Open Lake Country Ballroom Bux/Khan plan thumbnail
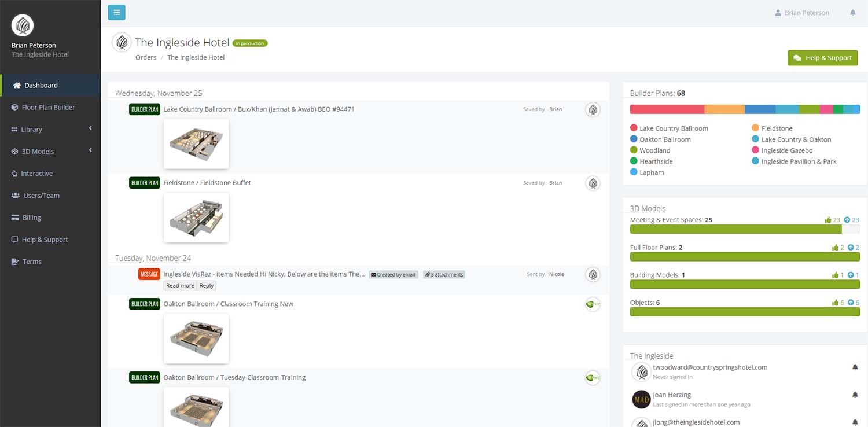The width and height of the screenshot is (868, 427). (196, 144)
